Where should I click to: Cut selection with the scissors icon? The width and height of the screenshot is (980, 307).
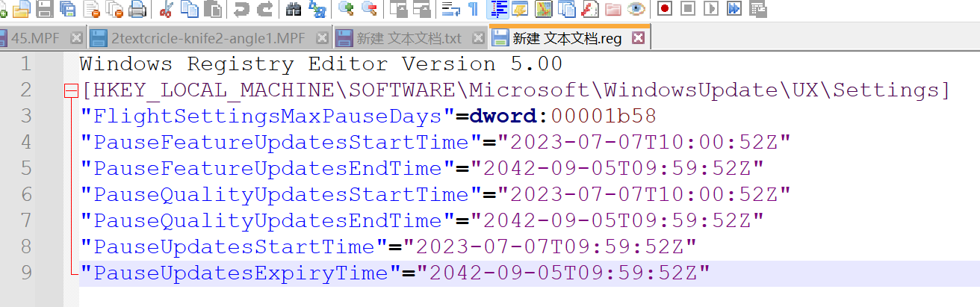166,9
